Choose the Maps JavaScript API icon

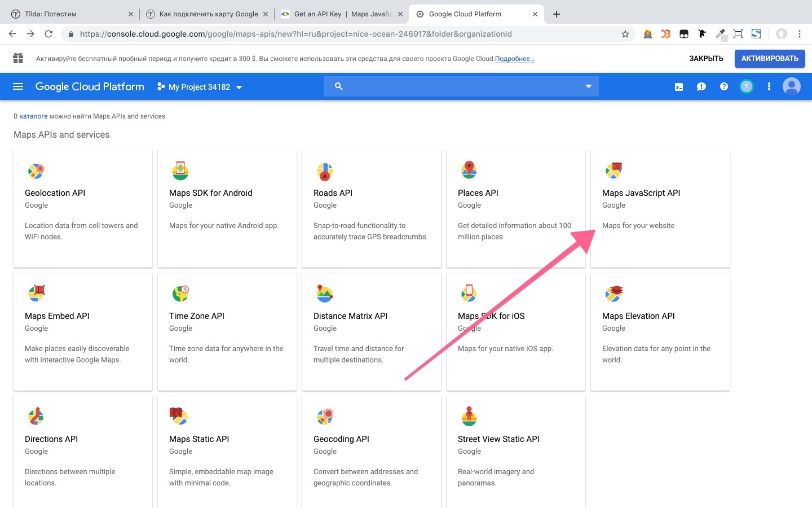coord(614,170)
